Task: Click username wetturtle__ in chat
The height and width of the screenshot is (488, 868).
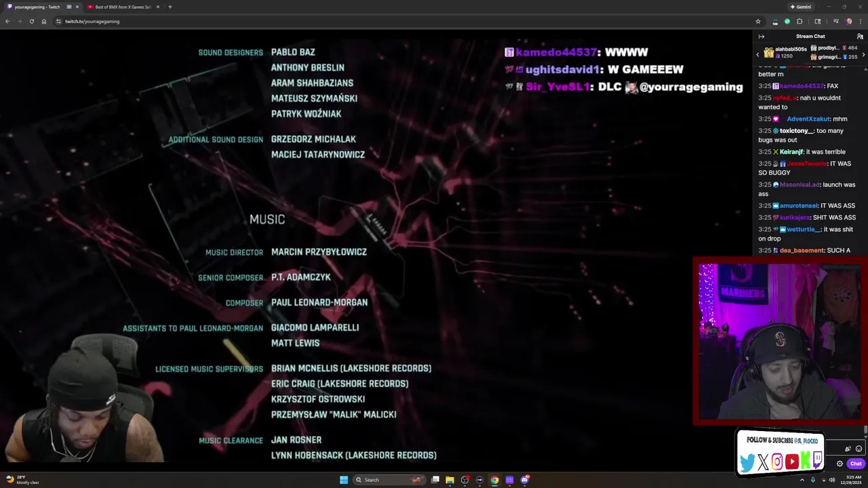Action: (804, 229)
